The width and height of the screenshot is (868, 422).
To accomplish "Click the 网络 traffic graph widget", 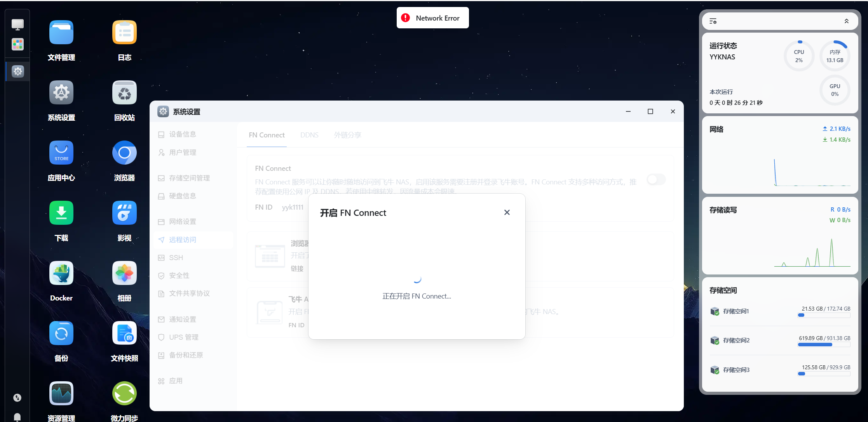I will pyautogui.click(x=780, y=155).
